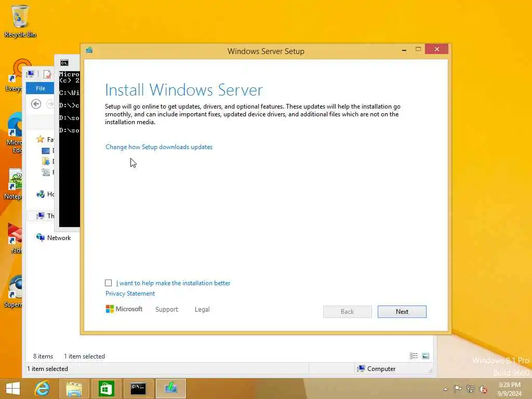
Task: Select the Everything desktop shortcut icon
Action: [14, 75]
